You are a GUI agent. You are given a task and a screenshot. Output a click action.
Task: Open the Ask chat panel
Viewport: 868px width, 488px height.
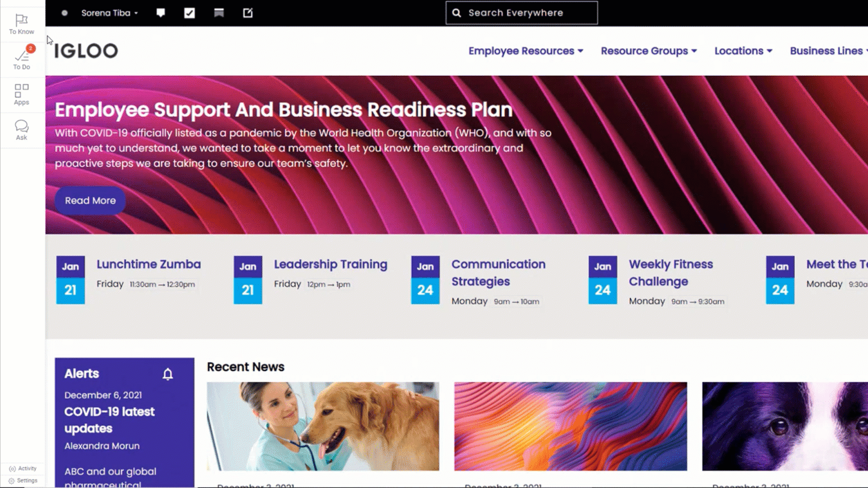click(x=22, y=130)
